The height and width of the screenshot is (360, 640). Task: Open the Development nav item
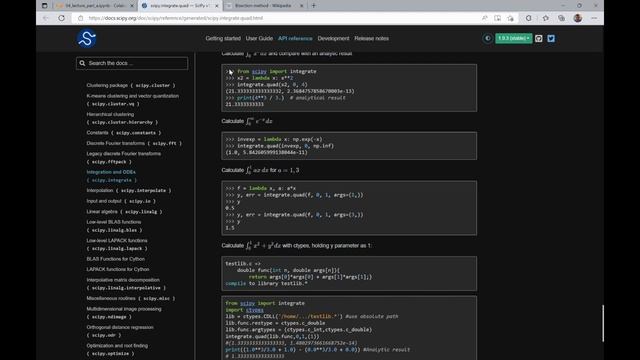pyautogui.click(x=333, y=38)
